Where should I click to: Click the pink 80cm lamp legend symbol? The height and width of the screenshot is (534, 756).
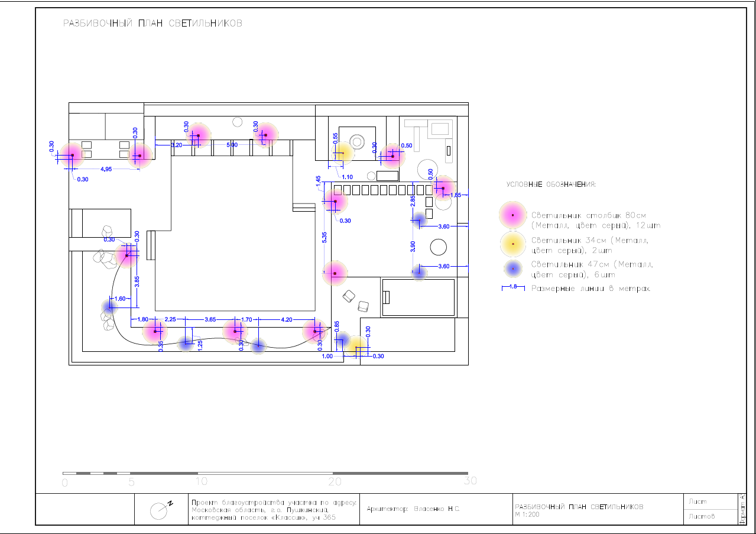(x=512, y=215)
